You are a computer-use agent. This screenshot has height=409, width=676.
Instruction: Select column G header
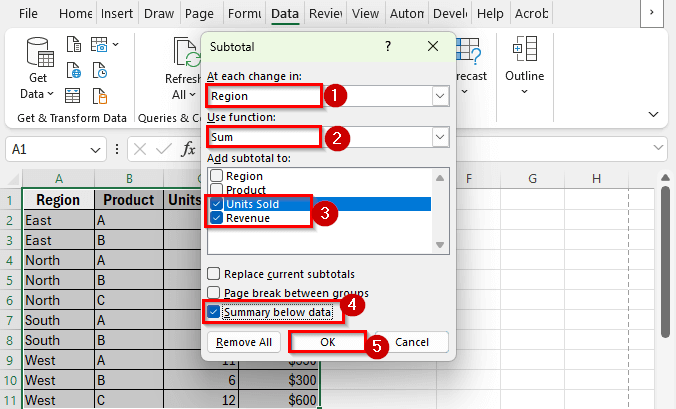click(x=532, y=178)
